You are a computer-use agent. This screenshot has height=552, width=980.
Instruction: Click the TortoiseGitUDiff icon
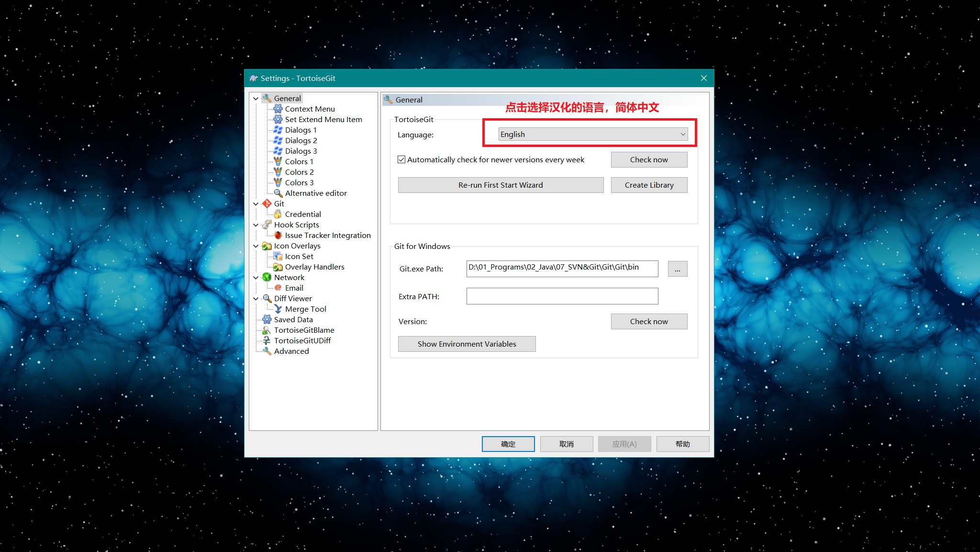(267, 340)
